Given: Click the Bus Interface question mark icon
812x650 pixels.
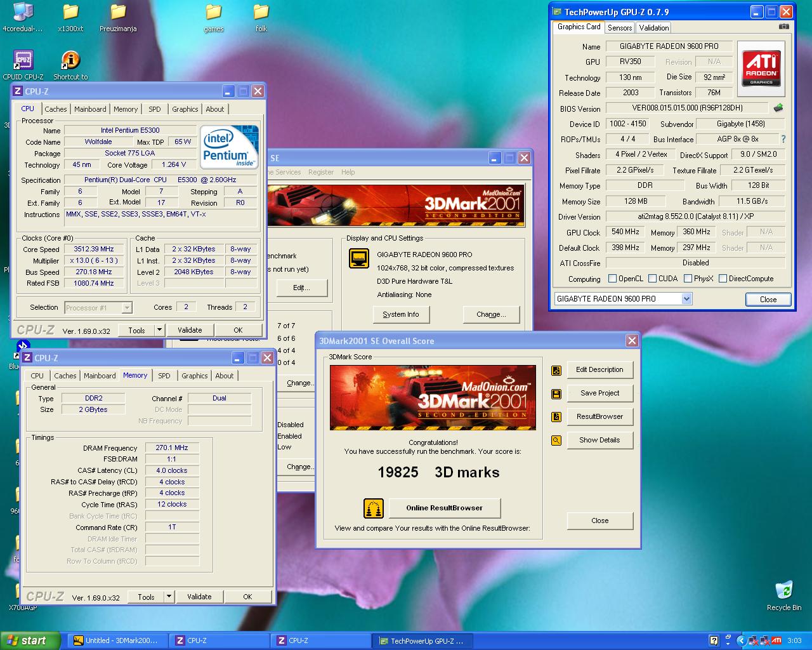Looking at the screenshot, I should tap(783, 139).
